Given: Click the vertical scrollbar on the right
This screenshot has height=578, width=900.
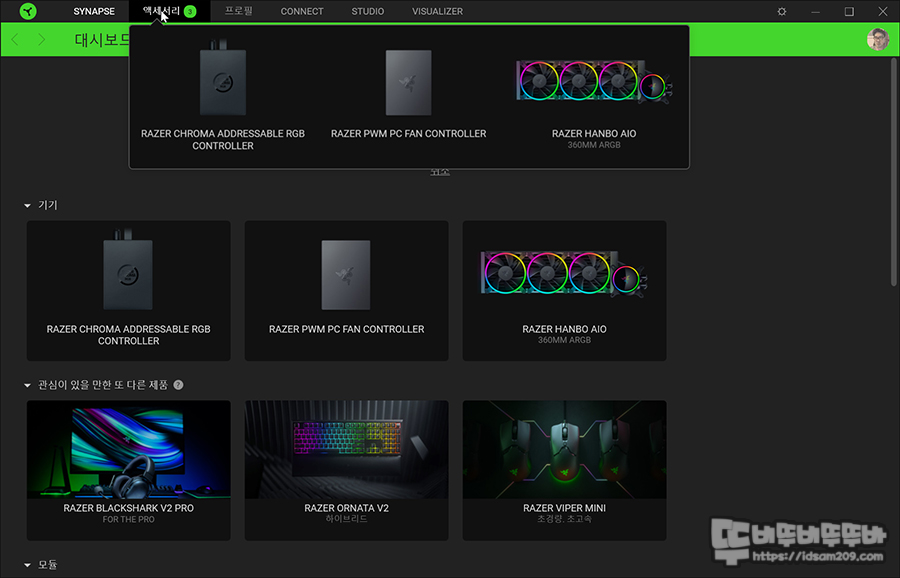Looking at the screenshot, I should [x=894, y=172].
